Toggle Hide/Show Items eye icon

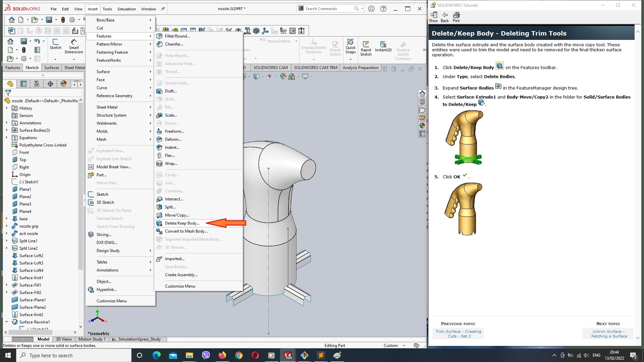pos(269,76)
